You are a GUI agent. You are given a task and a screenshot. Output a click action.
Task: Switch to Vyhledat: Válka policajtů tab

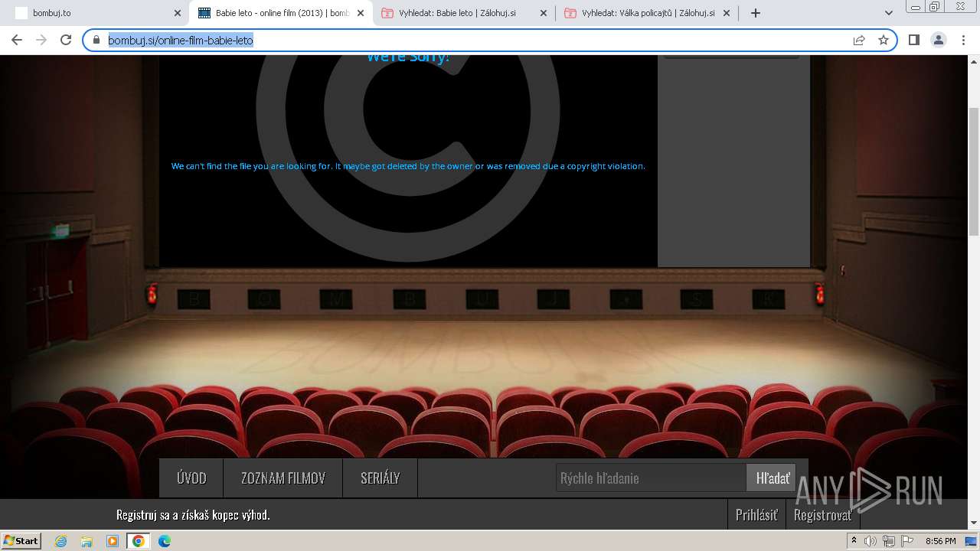[x=648, y=13]
